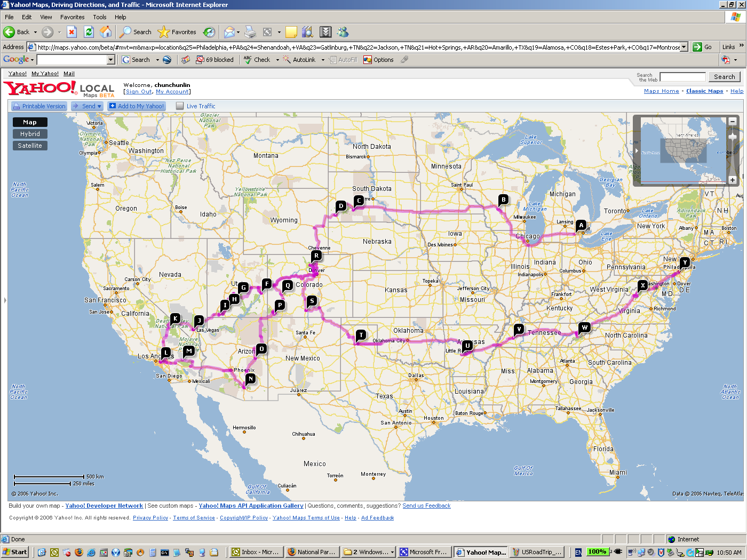This screenshot has height=560, width=747.
Task: Open the Help menu in the menu bar
Action: [x=120, y=17]
